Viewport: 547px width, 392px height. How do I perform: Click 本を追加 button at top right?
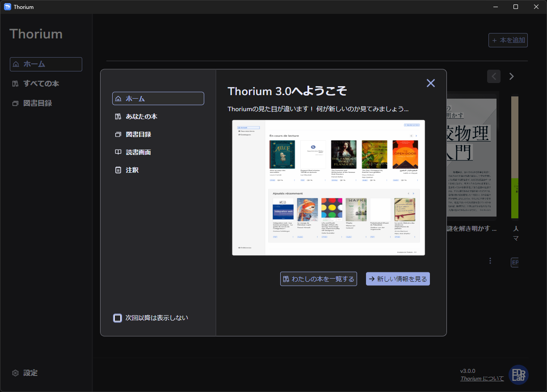point(508,40)
